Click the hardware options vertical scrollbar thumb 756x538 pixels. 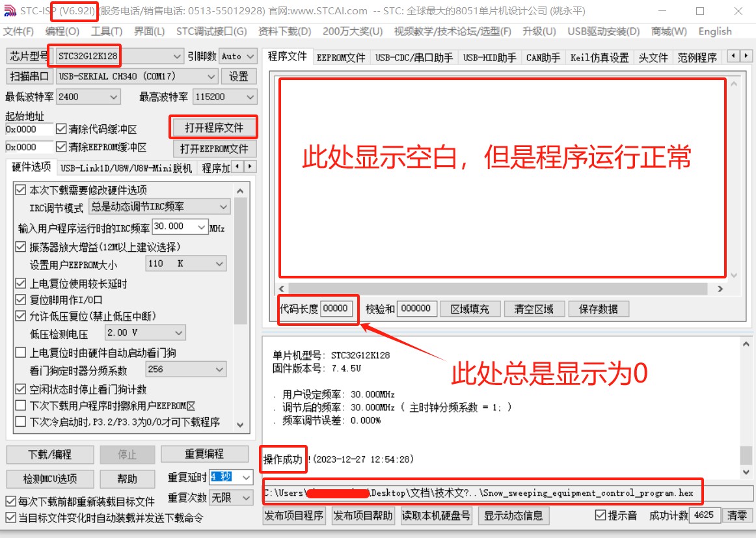(240, 260)
